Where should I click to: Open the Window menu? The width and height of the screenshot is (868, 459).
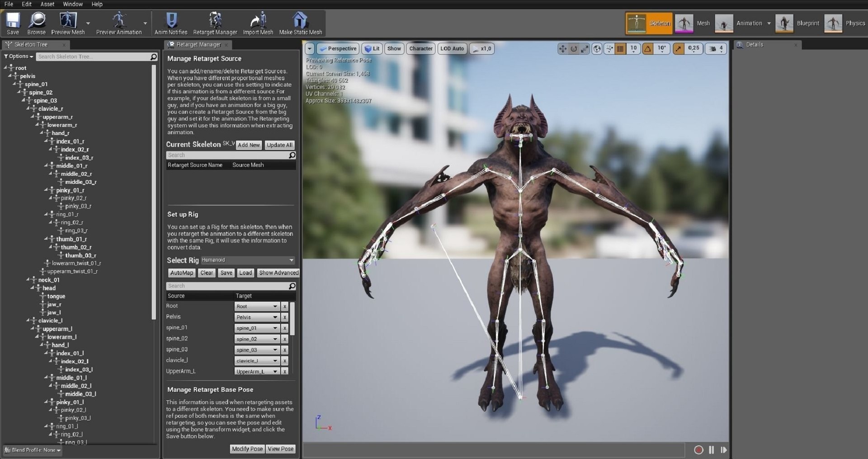[x=73, y=4]
